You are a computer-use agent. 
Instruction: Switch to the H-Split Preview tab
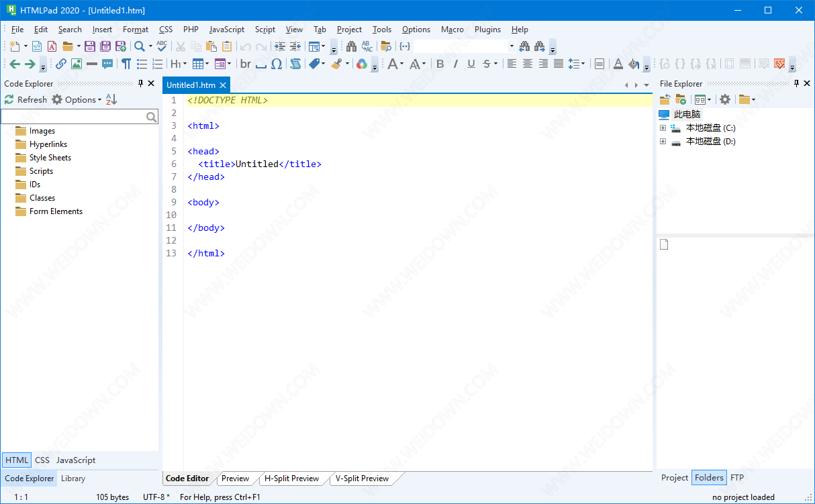pos(291,478)
